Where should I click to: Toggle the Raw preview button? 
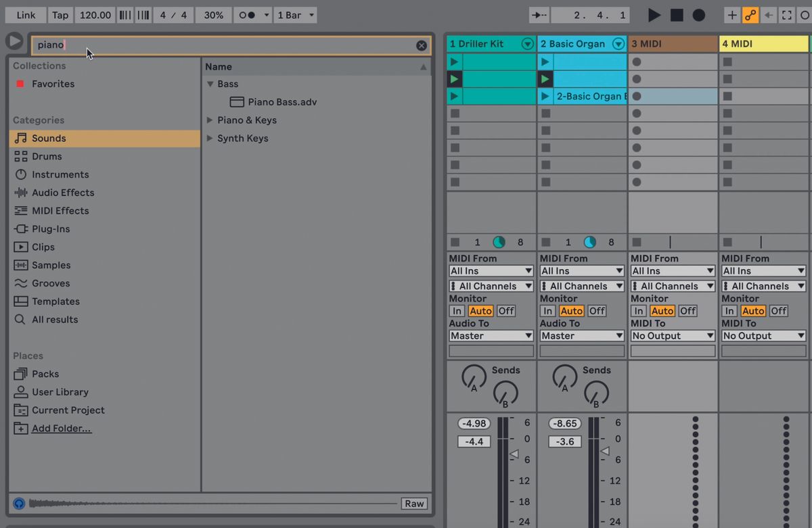(414, 504)
